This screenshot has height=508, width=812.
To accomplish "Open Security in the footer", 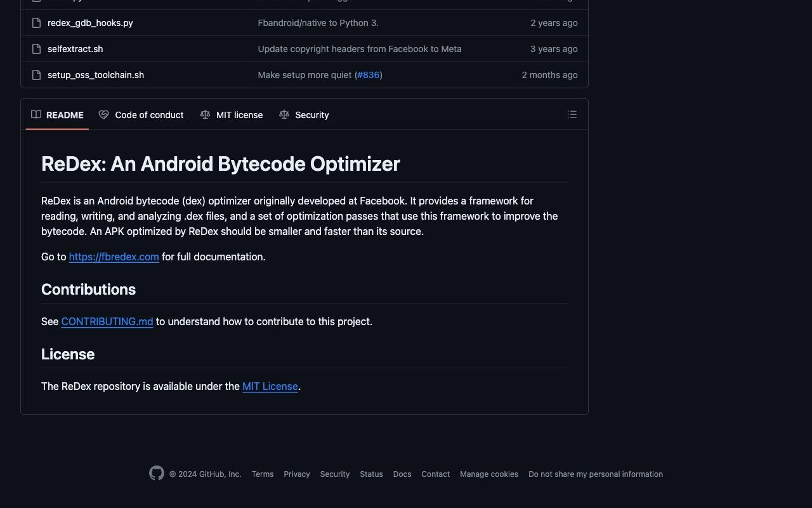I will 335,474.
